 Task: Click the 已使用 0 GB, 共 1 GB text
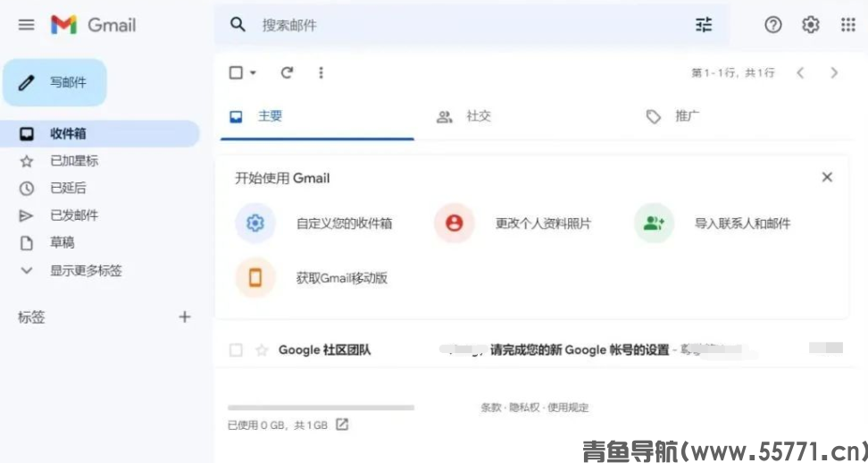[278, 425]
